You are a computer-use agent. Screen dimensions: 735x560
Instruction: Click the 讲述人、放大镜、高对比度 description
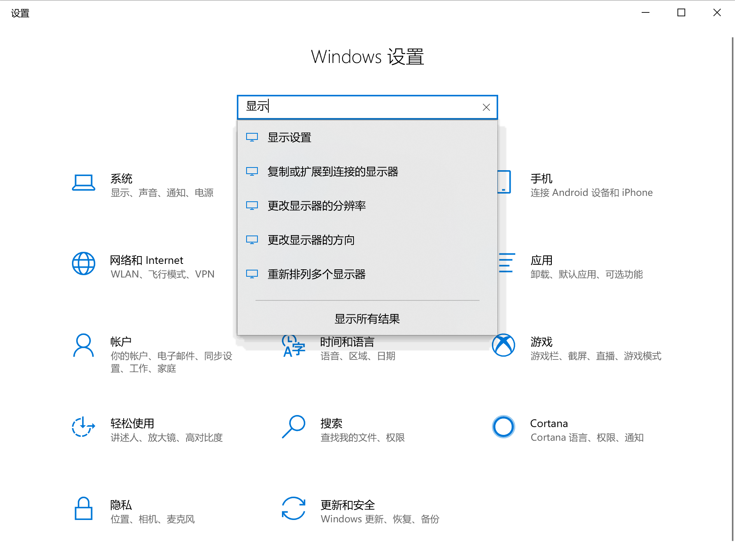click(x=166, y=438)
